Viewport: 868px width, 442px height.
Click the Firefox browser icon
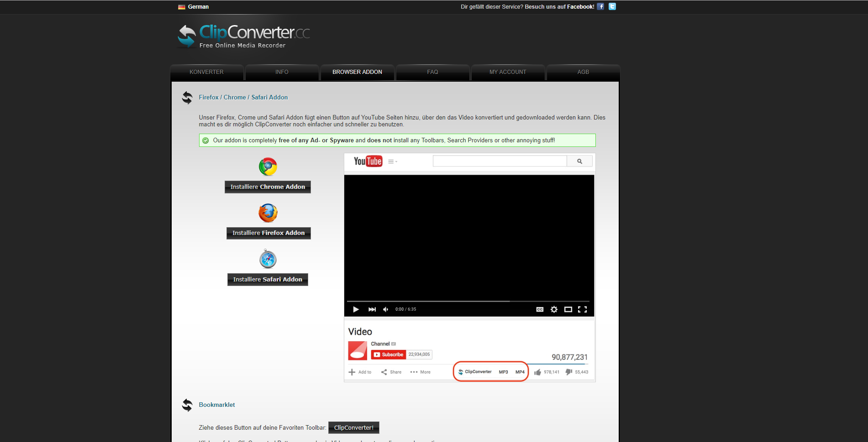(268, 213)
